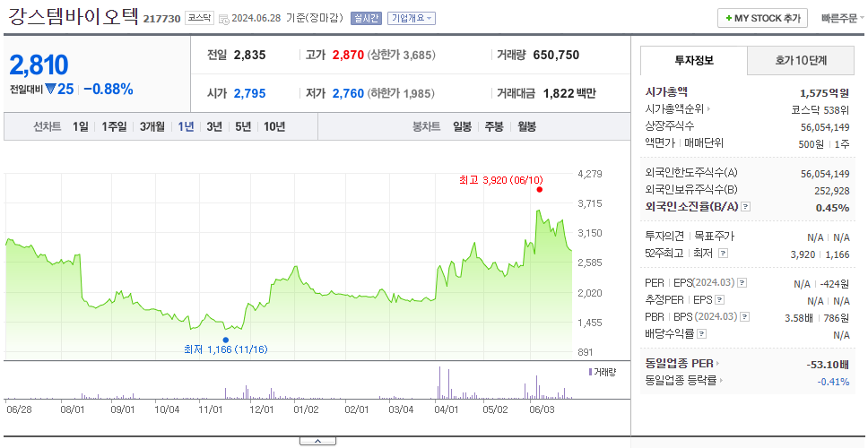Screen dimensions: 868x448
Task: Show the 일봉 daily candle chart
Action: [x=462, y=126]
